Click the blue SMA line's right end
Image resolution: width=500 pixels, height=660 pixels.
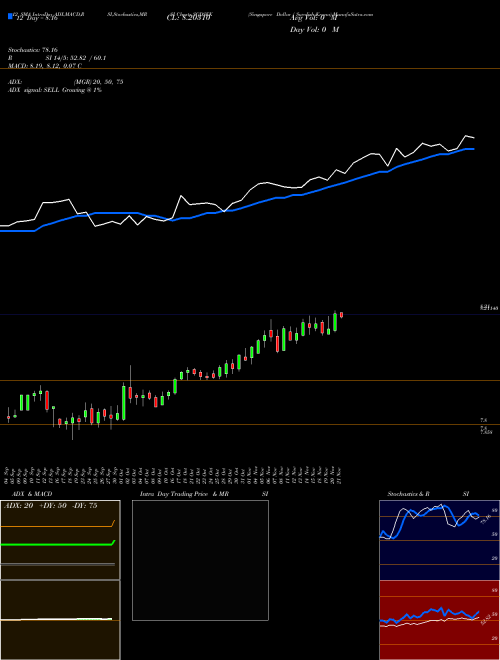tap(473, 149)
